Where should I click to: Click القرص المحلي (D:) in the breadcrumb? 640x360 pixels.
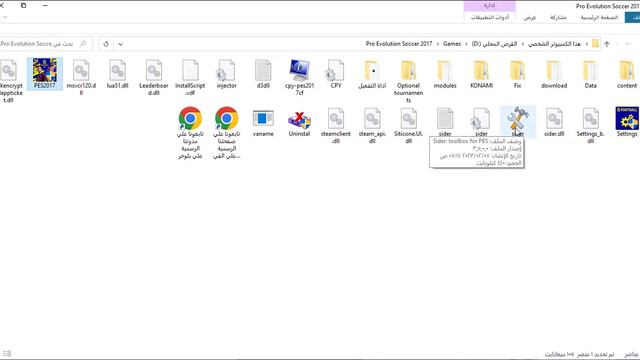coord(494,44)
